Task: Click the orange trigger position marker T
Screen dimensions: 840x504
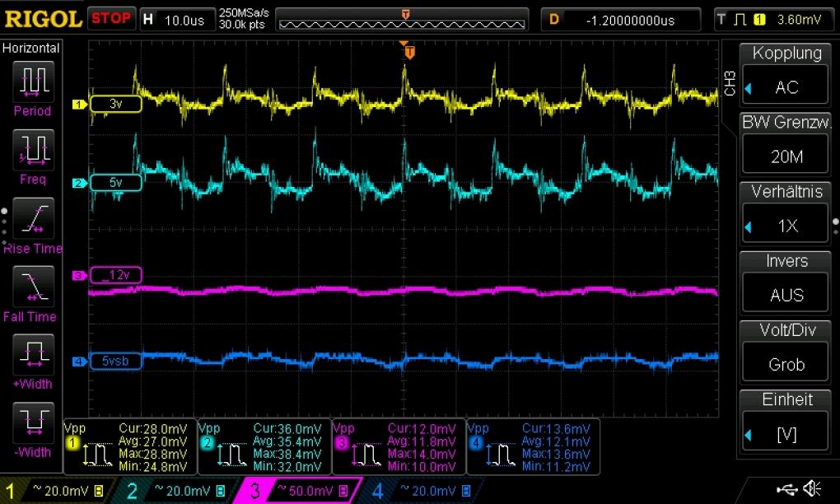Action: (x=410, y=52)
